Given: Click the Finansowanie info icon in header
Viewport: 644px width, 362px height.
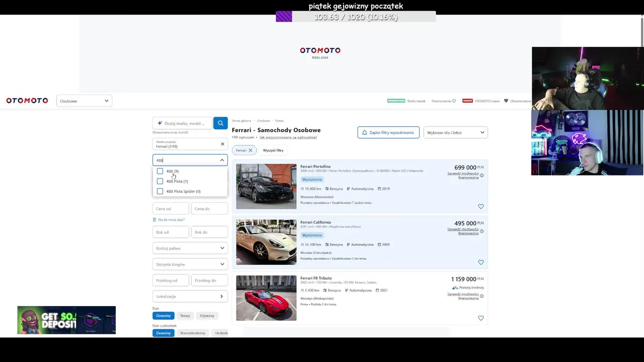Looking at the screenshot, I should point(454,101).
